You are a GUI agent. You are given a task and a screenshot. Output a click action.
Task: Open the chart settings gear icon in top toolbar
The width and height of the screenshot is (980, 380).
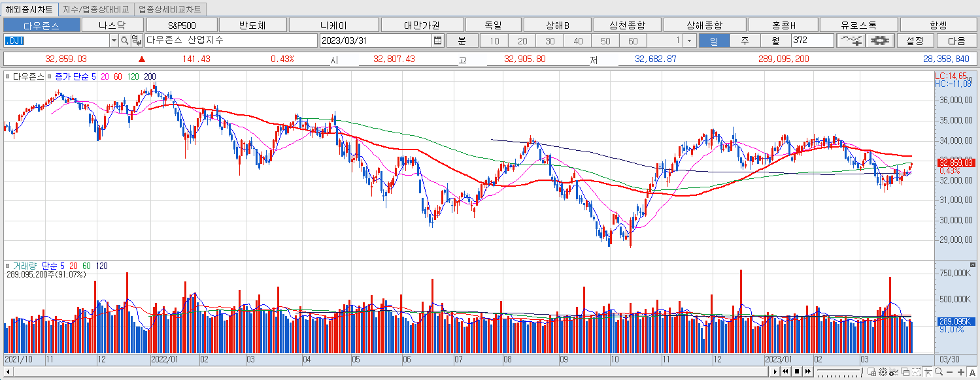(879, 40)
